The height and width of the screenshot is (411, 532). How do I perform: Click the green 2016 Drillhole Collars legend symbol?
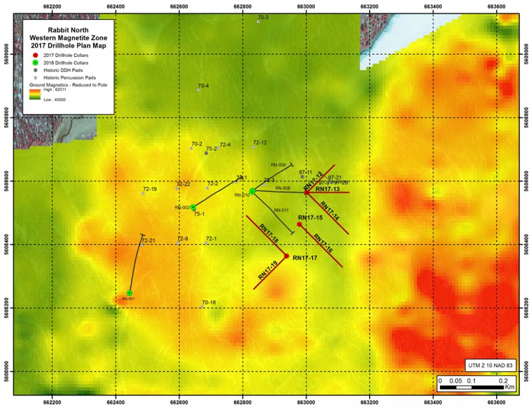pos(35,63)
